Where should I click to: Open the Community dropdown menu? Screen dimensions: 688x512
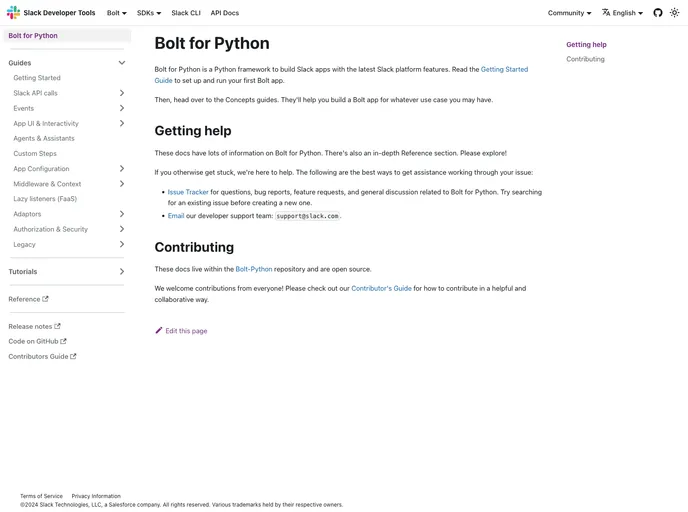point(569,13)
